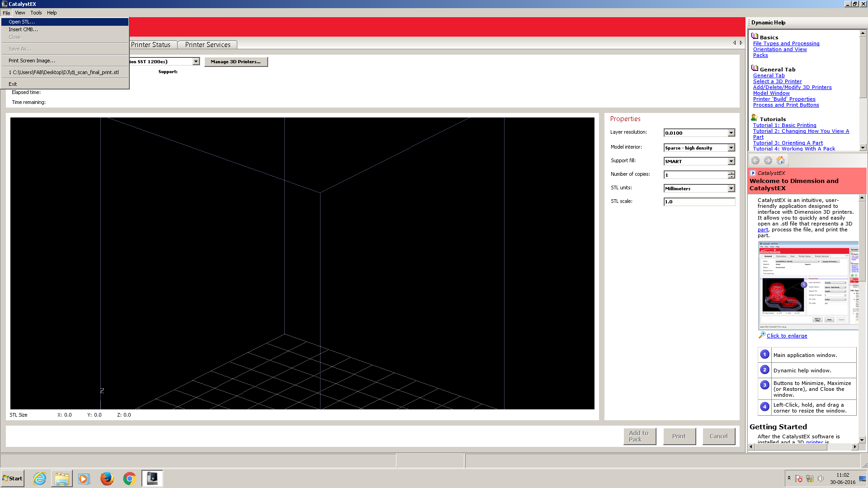Click the Tutorials section icon

pyautogui.click(x=755, y=117)
